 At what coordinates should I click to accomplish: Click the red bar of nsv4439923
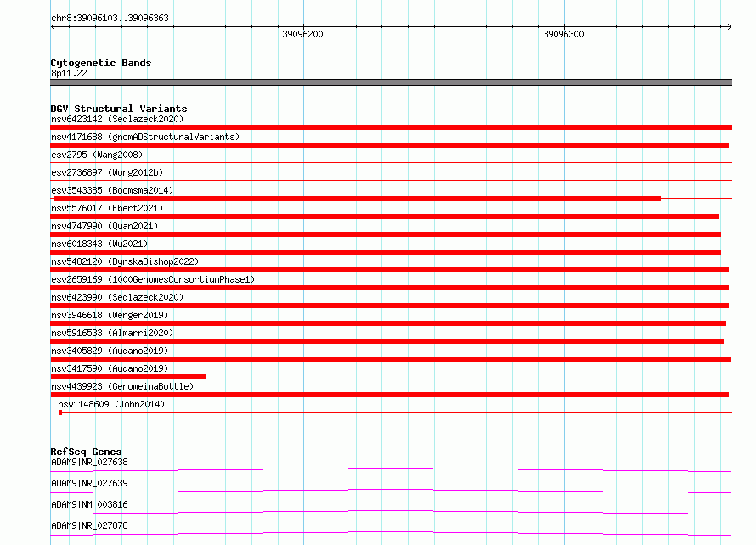tap(390, 395)
